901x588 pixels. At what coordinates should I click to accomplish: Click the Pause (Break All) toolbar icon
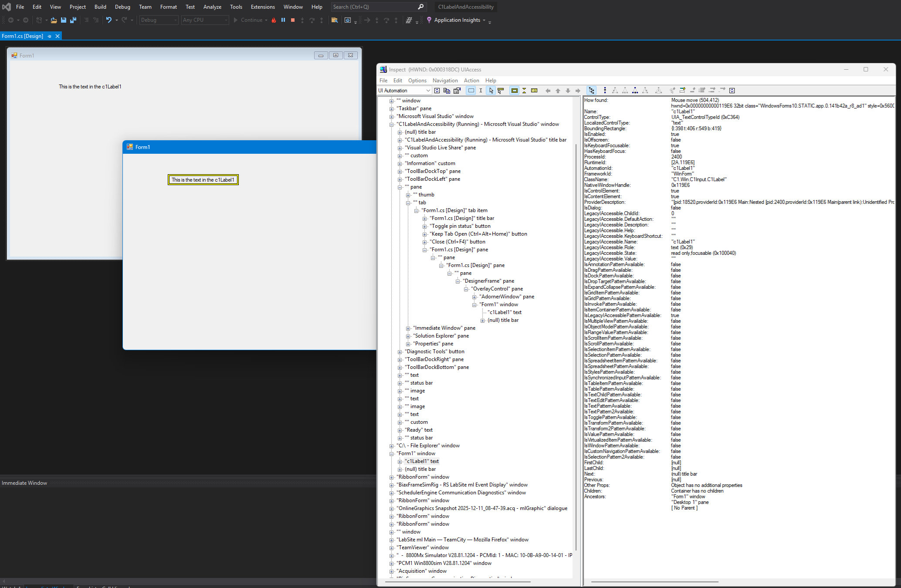click(x=283, y=20)
